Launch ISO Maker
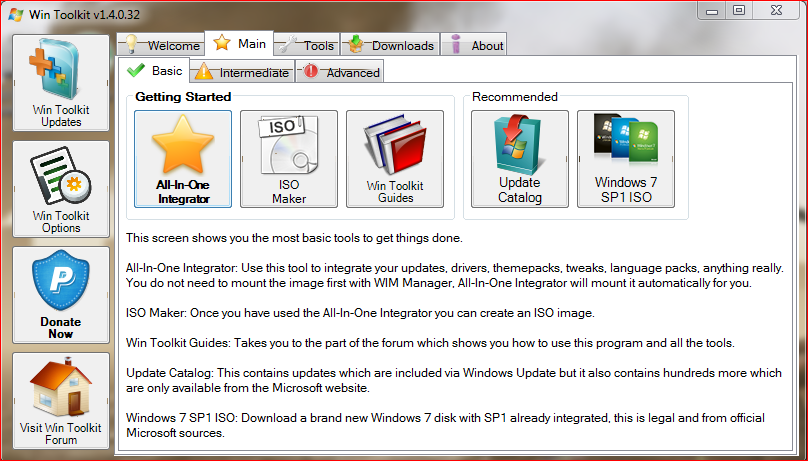Viewport: 808px width, 461px height. click(289, 159)
